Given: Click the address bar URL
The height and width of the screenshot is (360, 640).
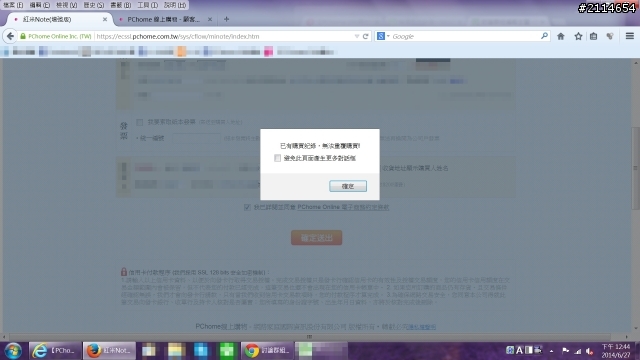Looking at the screenshot, I should click(x=178, y=36).
